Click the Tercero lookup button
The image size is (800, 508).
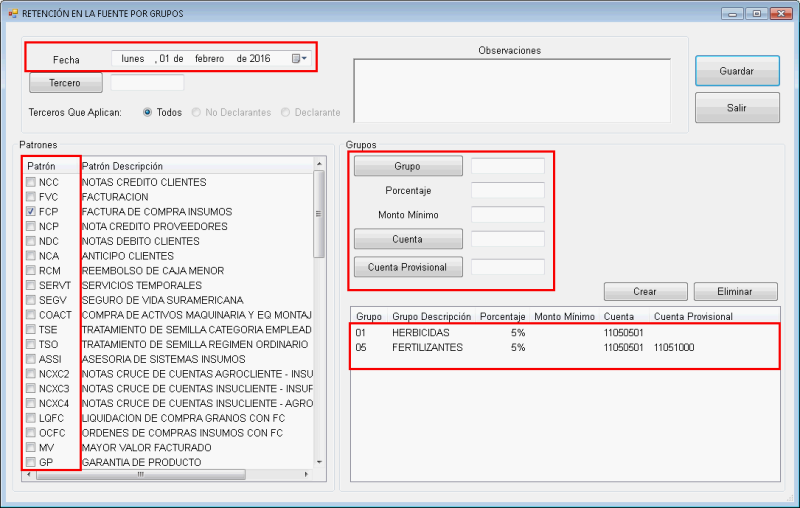[66, 83]
